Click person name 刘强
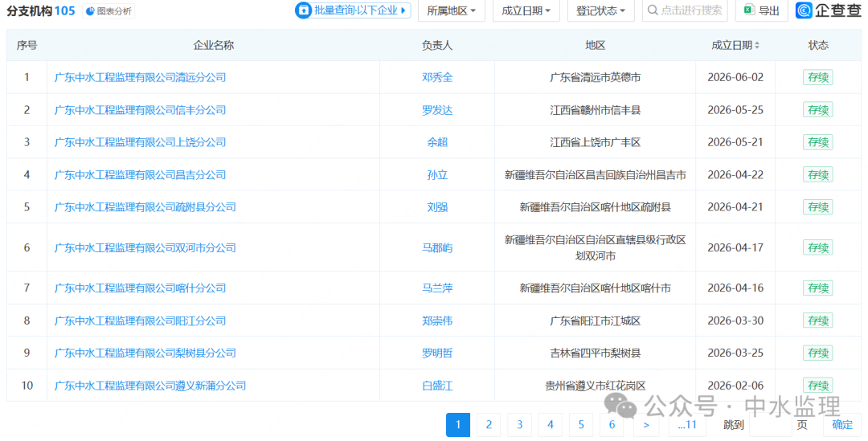 [437, 207]
